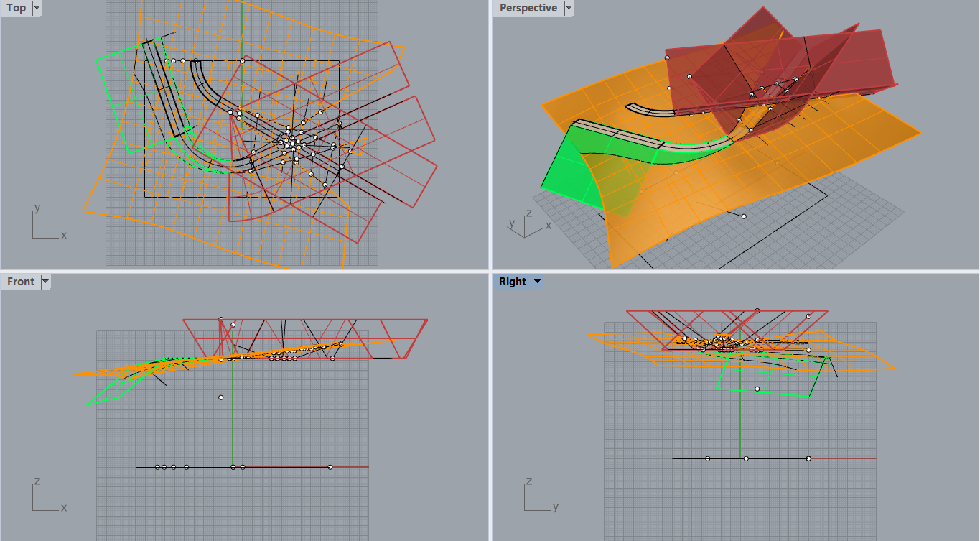Select the green vertical line in Front viewport

[233, 413]
